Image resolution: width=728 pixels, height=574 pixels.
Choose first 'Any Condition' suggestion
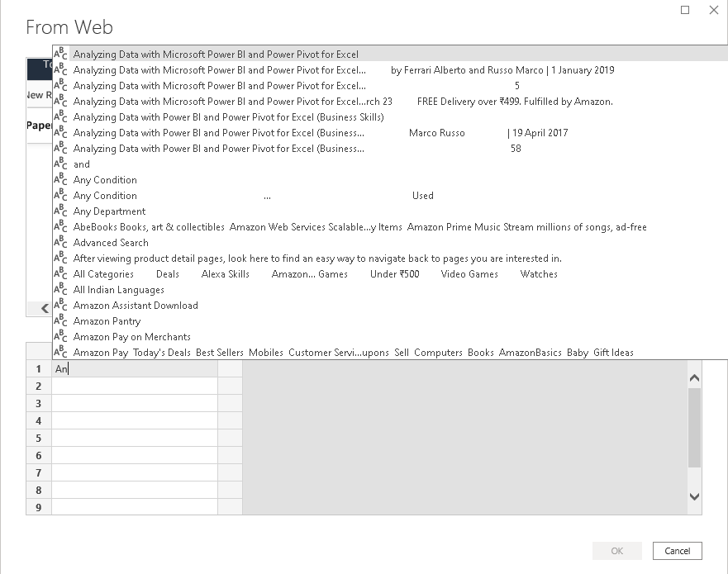[x=390, y=180]
